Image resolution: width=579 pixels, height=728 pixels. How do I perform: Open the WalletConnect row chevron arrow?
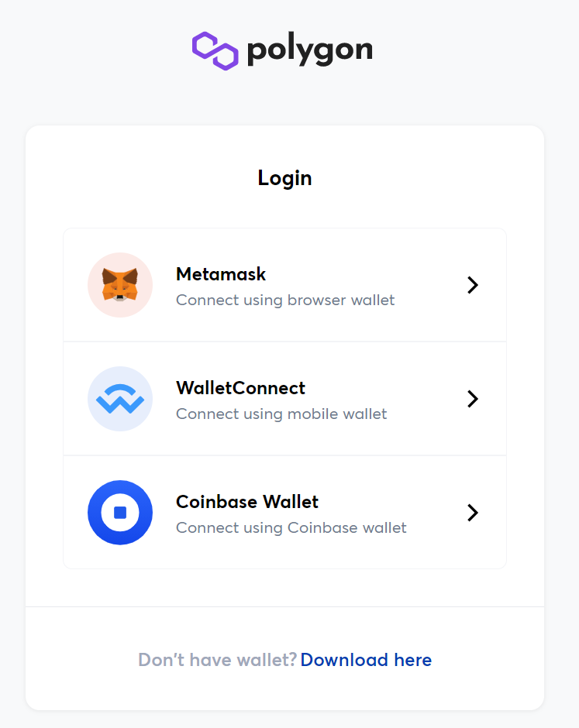473,399
